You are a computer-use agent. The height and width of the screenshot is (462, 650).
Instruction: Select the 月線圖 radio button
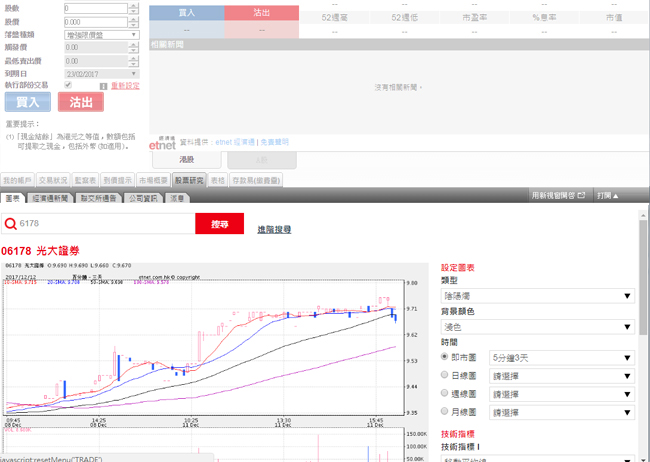444,411
